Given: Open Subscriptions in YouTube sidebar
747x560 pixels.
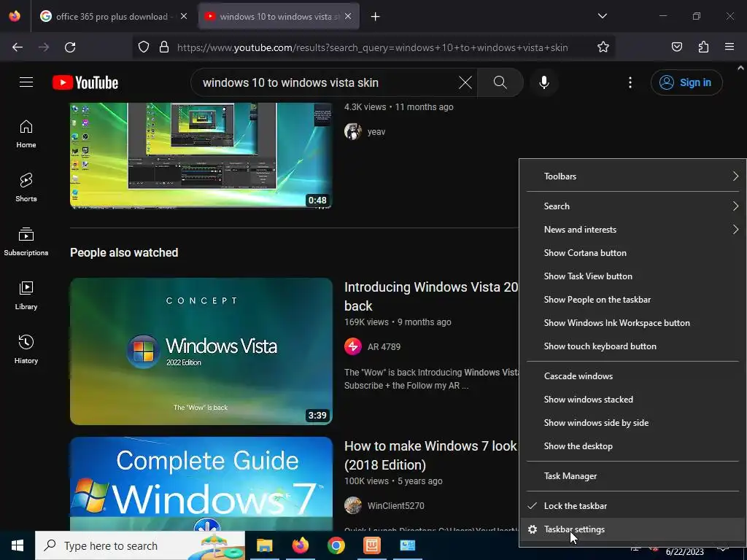Looking at the screenshot, I should [x=26, y=241].
